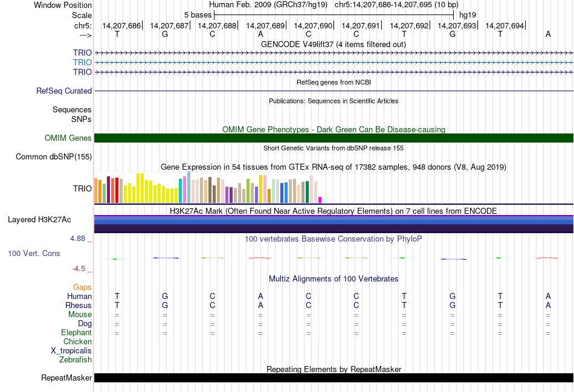Viewport: 574px width, 392px height.
Task: Click position label 14,207,694 on the ruler
Action: [505, 25]
